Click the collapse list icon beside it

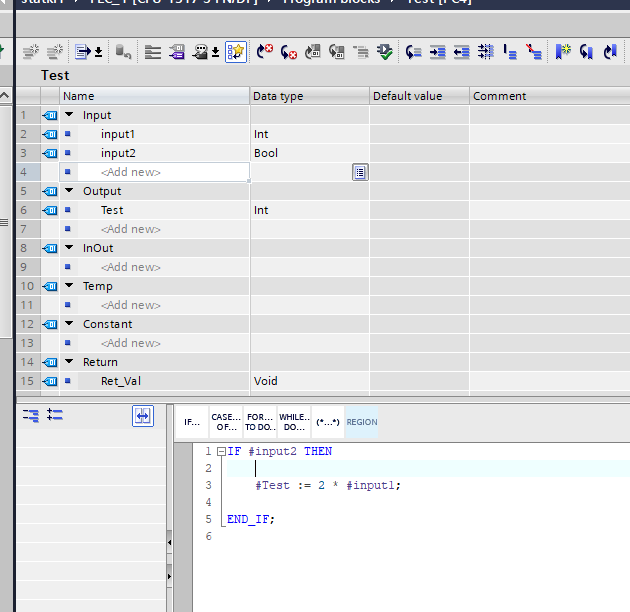point(55,414)
